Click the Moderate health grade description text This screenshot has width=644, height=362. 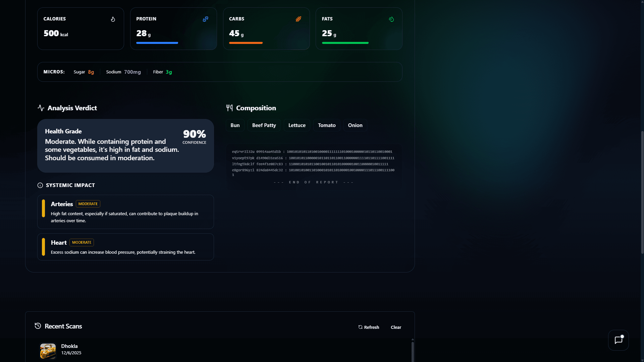[x=112, y=150]
